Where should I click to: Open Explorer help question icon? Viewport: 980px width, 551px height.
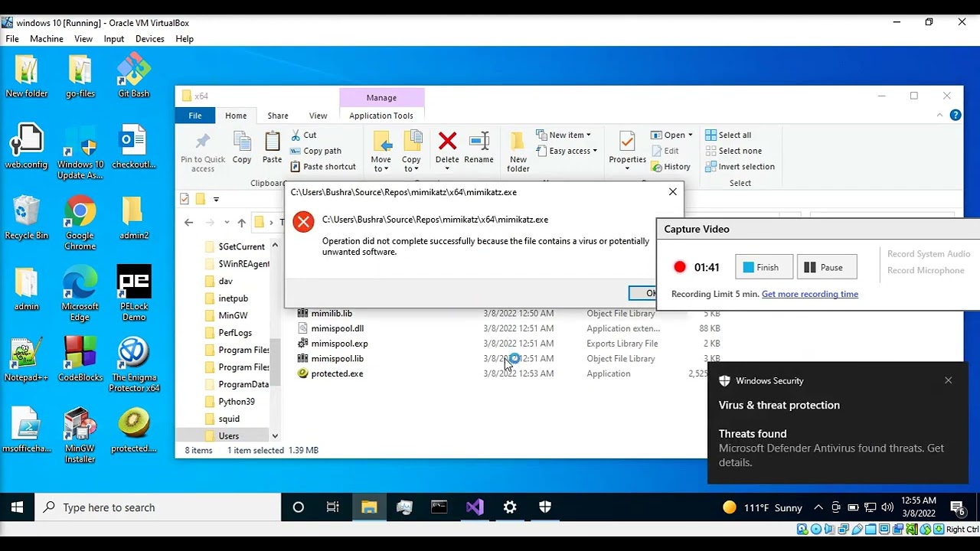(x=955, y=116)
